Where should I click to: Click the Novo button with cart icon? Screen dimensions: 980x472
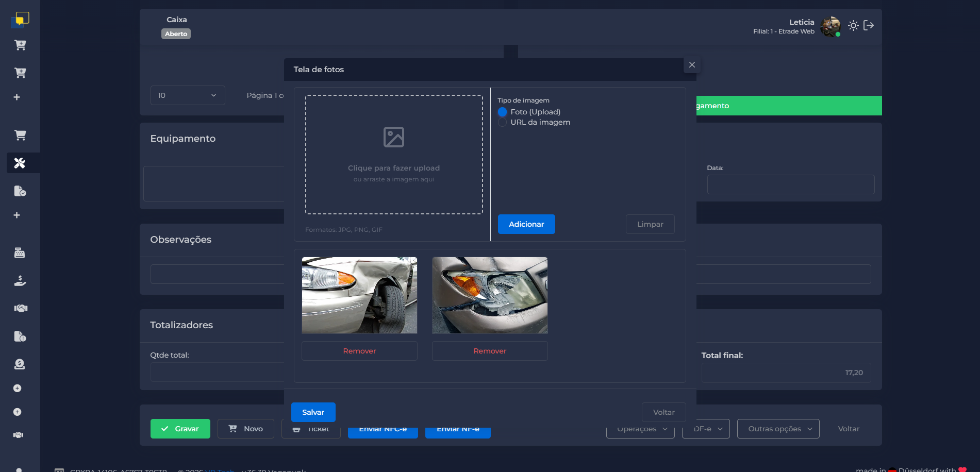point(246,429)
